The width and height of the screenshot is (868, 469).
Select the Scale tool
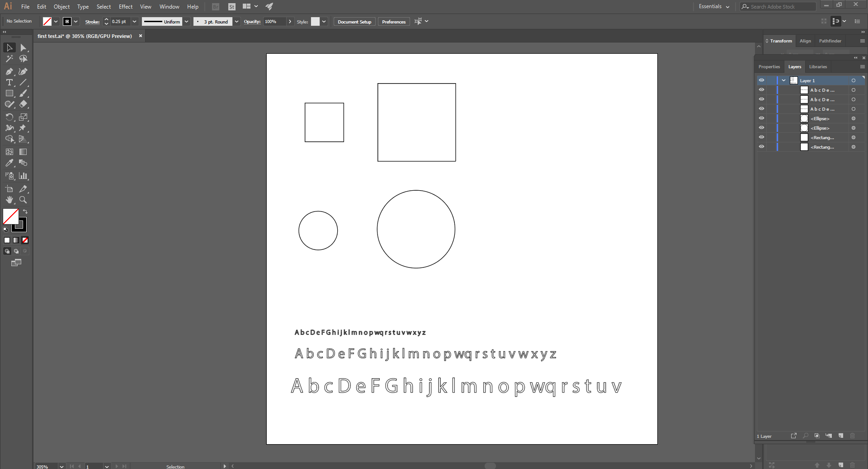coord(23,117)
